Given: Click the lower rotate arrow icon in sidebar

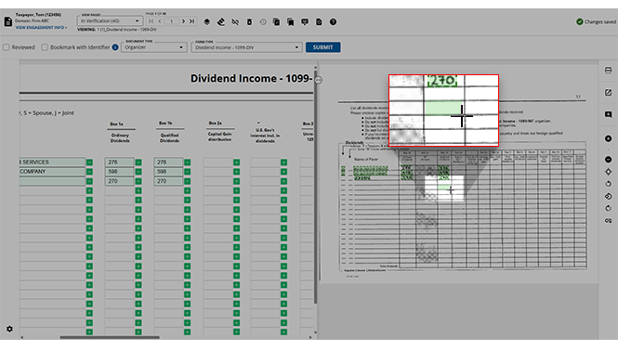Looking at the screenshot, I should coord(608,208).
